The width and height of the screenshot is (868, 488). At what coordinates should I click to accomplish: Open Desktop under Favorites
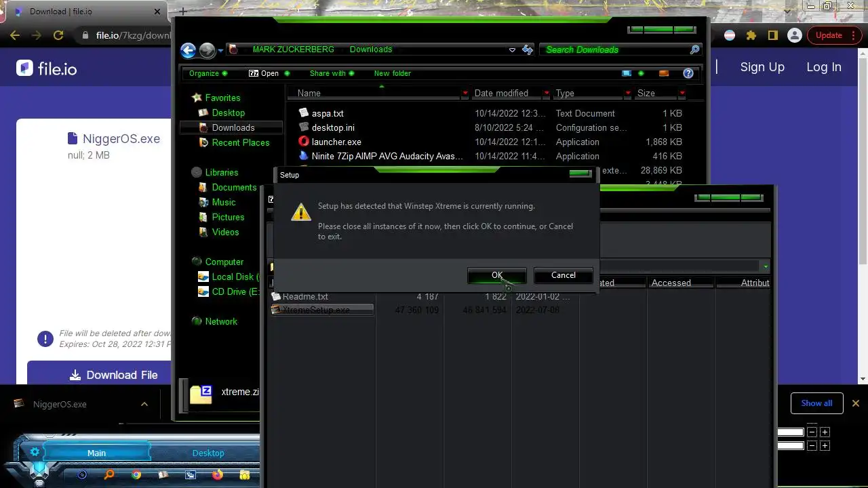coord(228,113)
